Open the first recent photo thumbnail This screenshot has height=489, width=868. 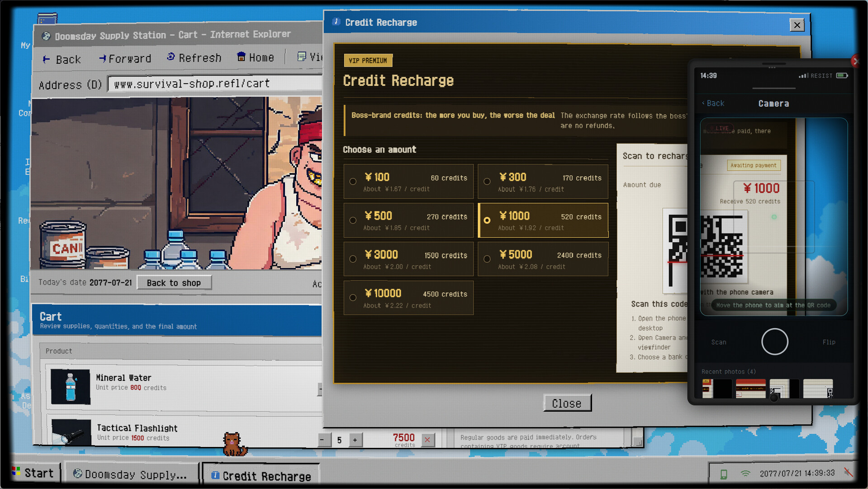(x=717, y=389)
